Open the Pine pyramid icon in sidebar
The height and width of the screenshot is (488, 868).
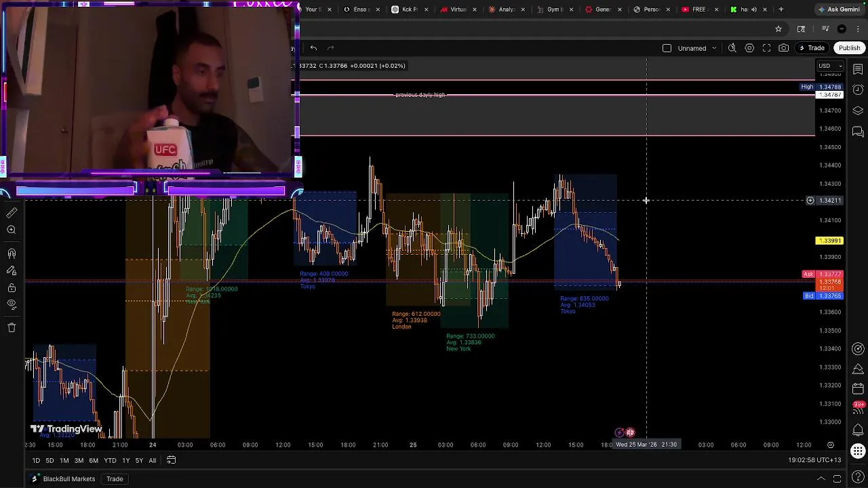point(858,369)
